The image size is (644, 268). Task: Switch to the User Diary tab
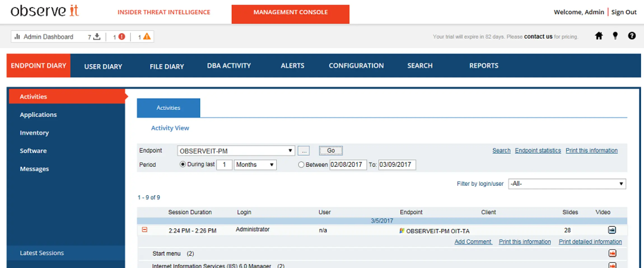(x=103, y=66)
